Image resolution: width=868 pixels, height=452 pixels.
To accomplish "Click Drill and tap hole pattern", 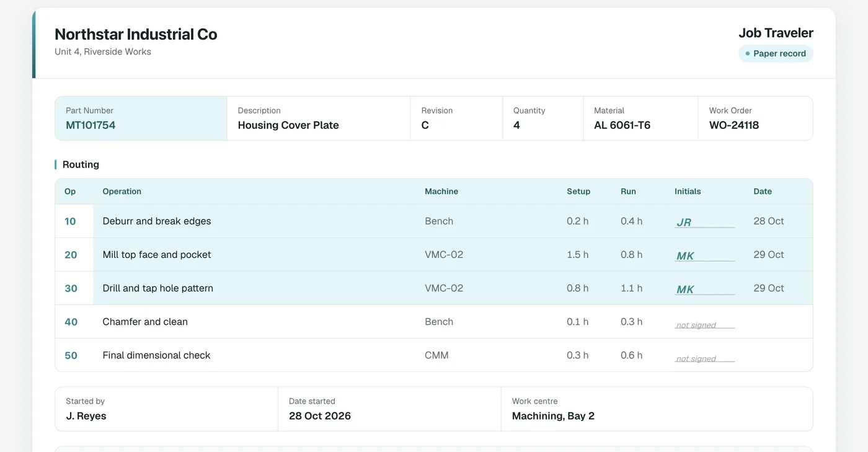I will point(157,288).
